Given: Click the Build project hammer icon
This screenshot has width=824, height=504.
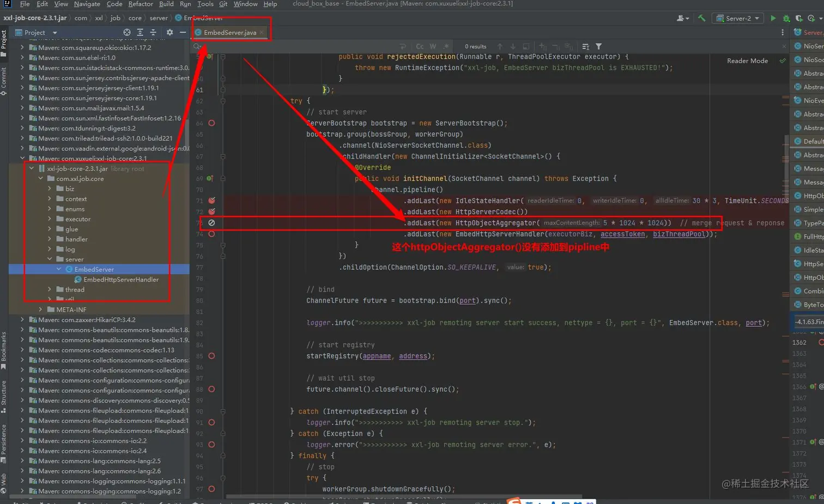Looking at the screenshot, I should tap(701, 18).
